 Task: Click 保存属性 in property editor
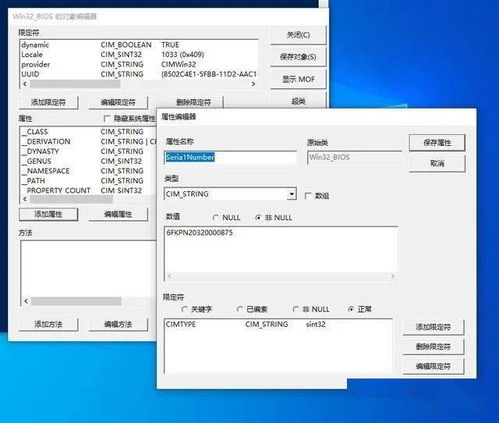tap(437, 143)
